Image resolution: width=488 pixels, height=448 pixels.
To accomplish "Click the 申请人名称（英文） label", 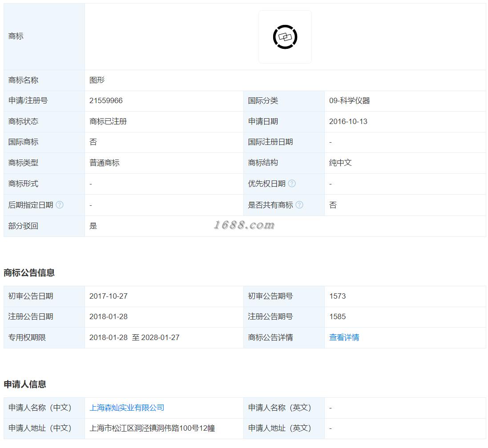I will click(x=279, y=408).
